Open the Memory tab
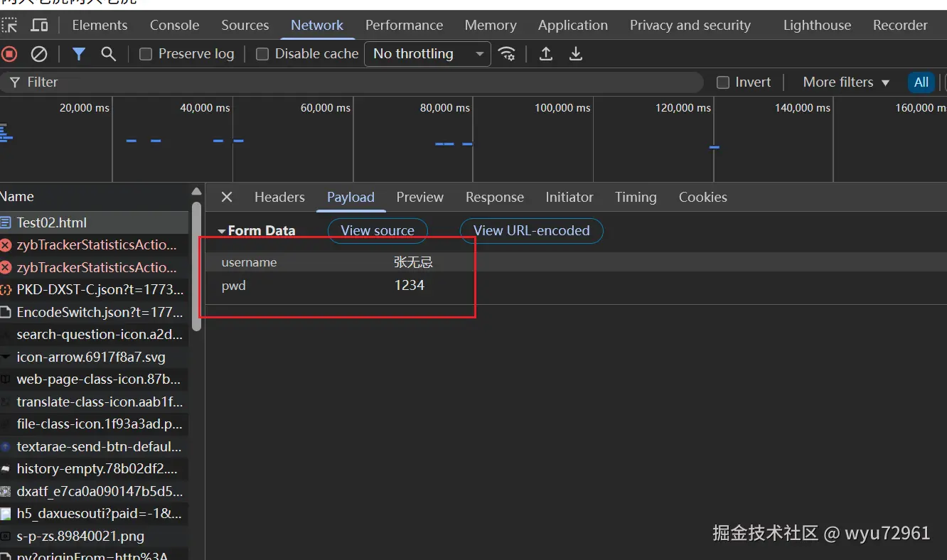 coord(491,26)
